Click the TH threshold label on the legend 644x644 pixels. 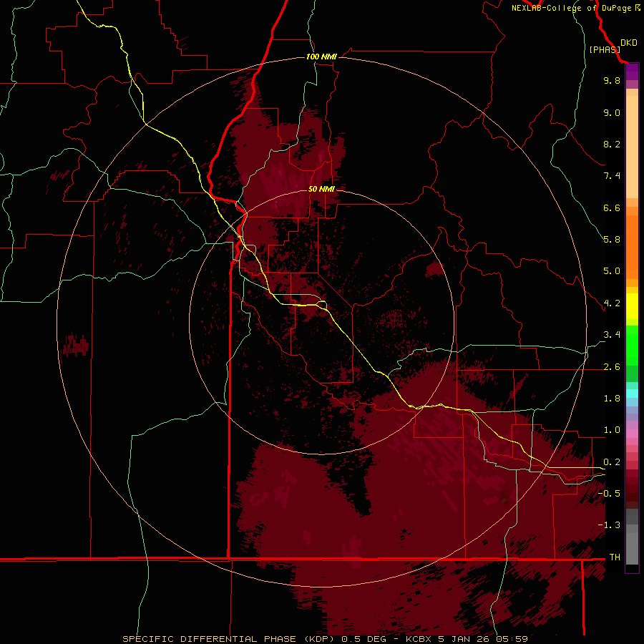tap(615, 557)
